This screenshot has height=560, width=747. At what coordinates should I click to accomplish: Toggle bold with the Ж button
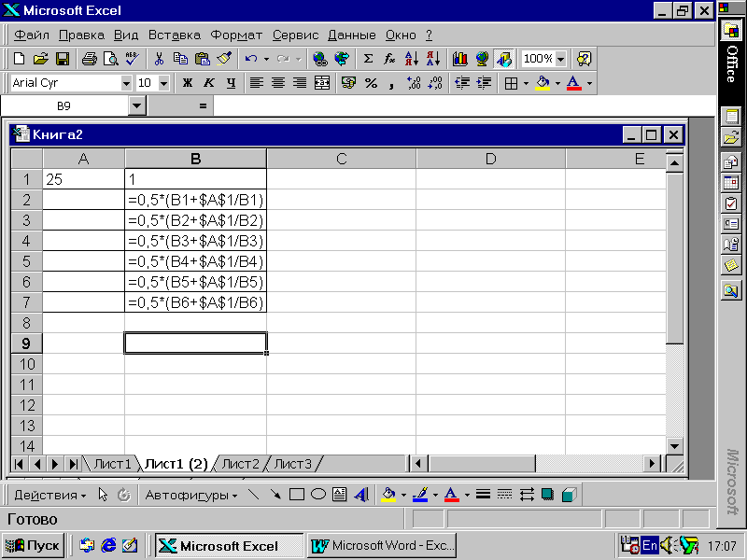pyautogui.click(x=188, y=83)
